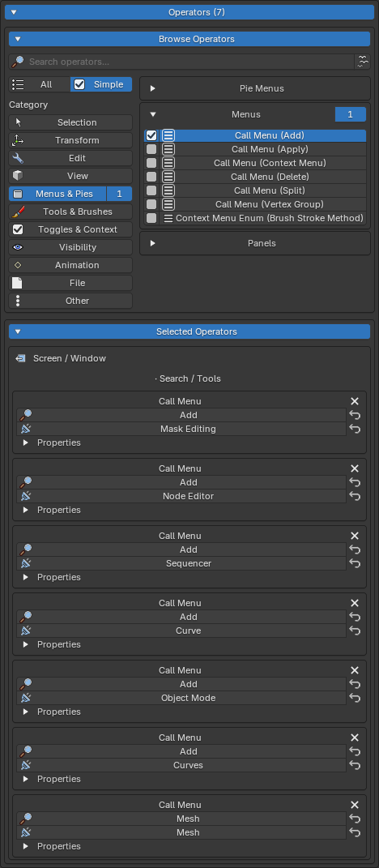Collapse the Operators (7) panel
Image resolution: width=379 pixels, height=868 pixels.
pos(189,11)
